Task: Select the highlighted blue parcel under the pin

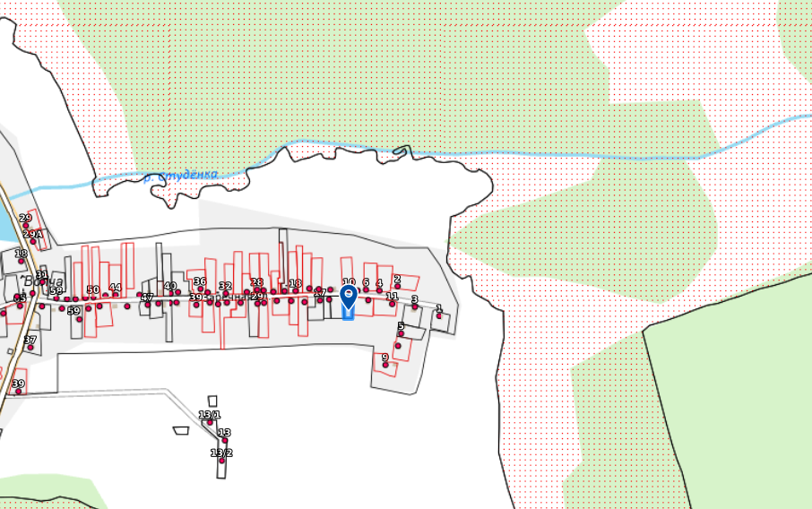Action: point(348,311)
